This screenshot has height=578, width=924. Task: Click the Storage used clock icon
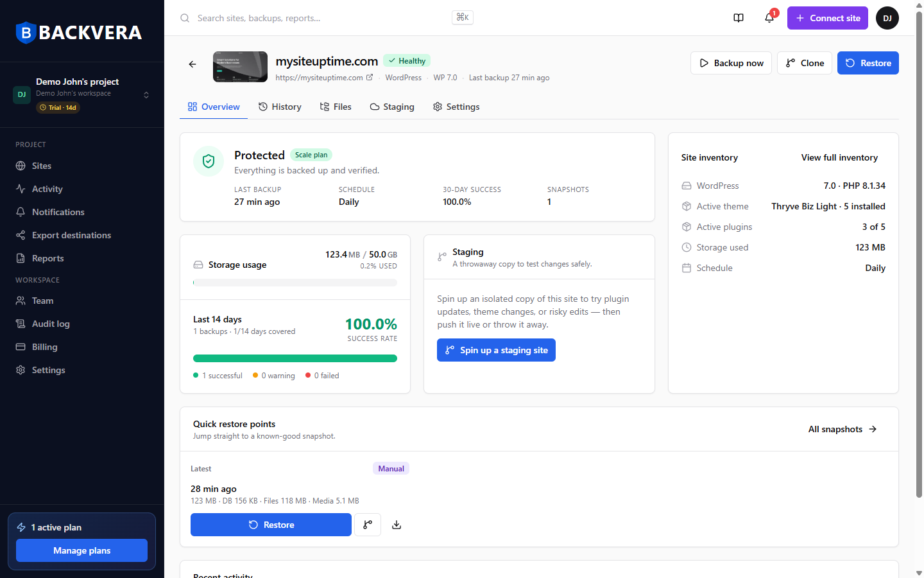point(687,247)
